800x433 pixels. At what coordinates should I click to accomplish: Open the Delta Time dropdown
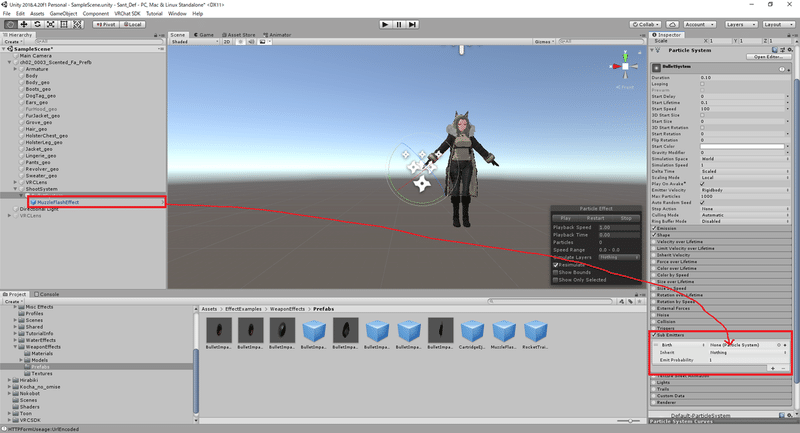click(x=744, y=171)
